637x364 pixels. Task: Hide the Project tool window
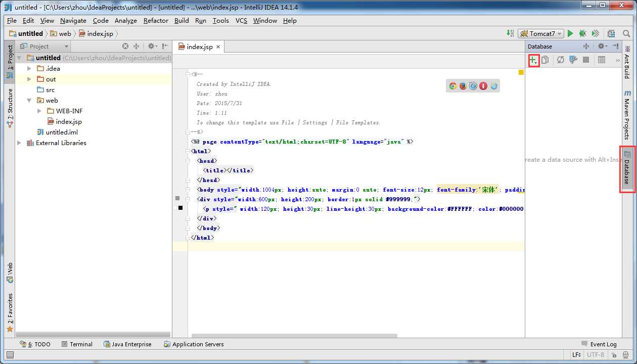(x=165, y=46)
